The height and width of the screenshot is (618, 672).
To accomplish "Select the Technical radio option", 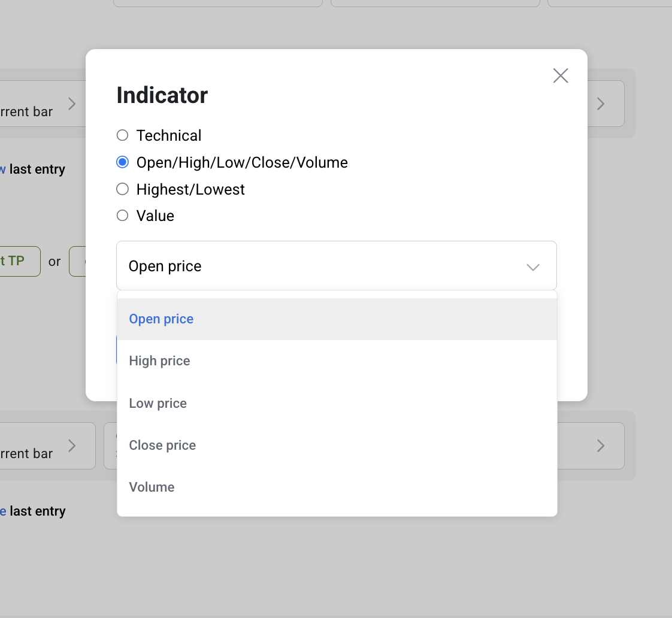I will [123, 135].
